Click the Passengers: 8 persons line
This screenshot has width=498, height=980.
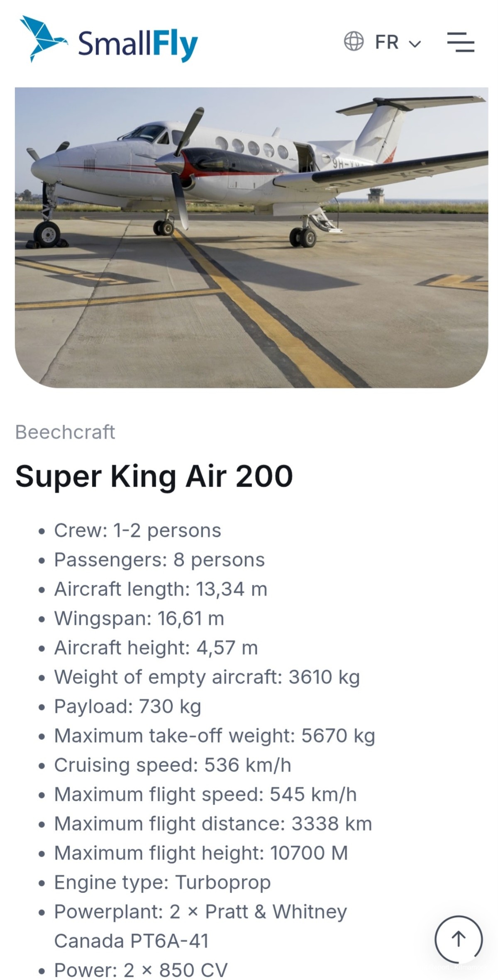(159, 560)
